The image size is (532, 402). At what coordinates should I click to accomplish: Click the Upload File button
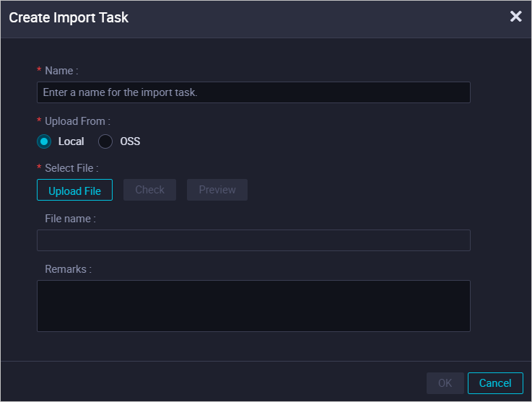[x=74, y=190]
